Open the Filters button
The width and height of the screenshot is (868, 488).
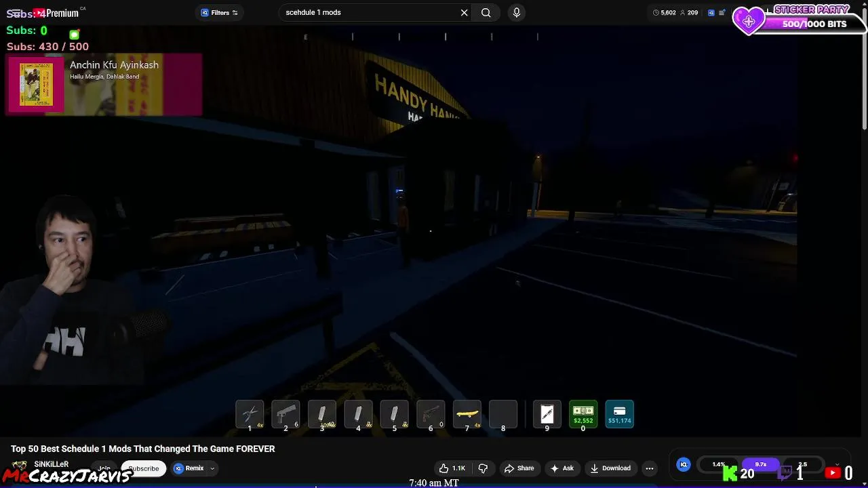point(220,12)
